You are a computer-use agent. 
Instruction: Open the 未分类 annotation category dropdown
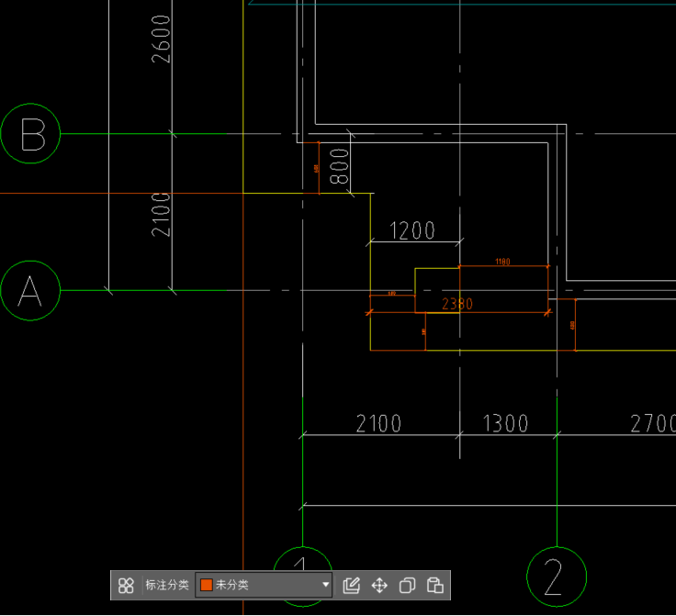point(264,585)
